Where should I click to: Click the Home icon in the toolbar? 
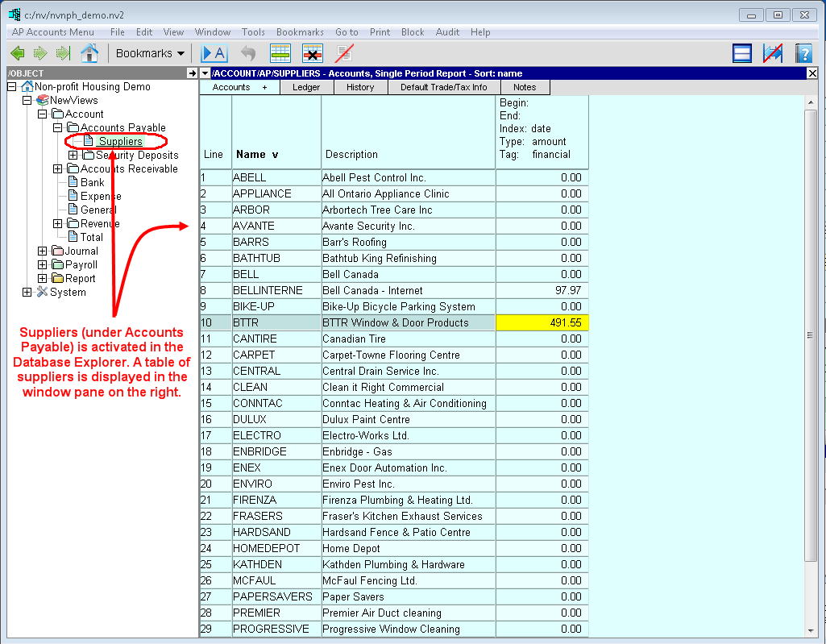89,54
